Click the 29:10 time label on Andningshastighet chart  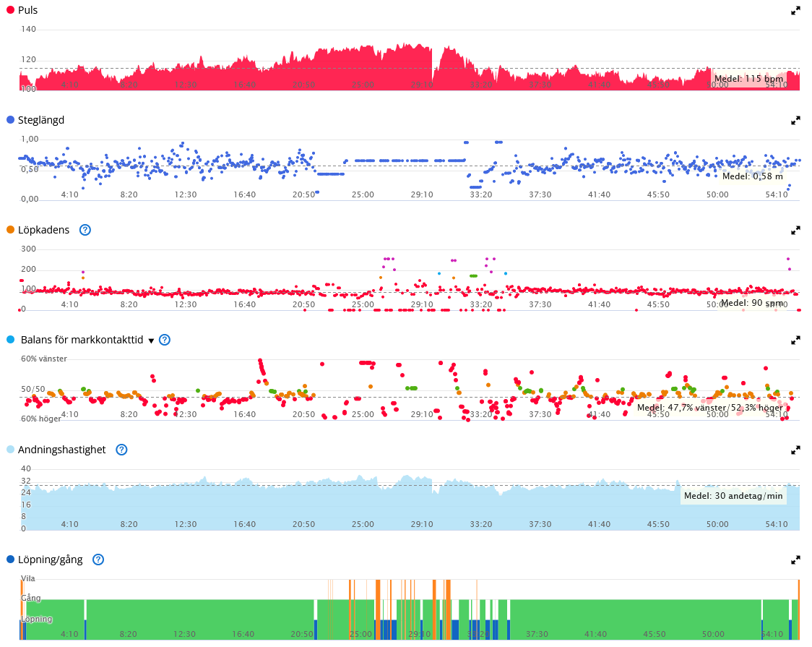(x=422, y=523)
